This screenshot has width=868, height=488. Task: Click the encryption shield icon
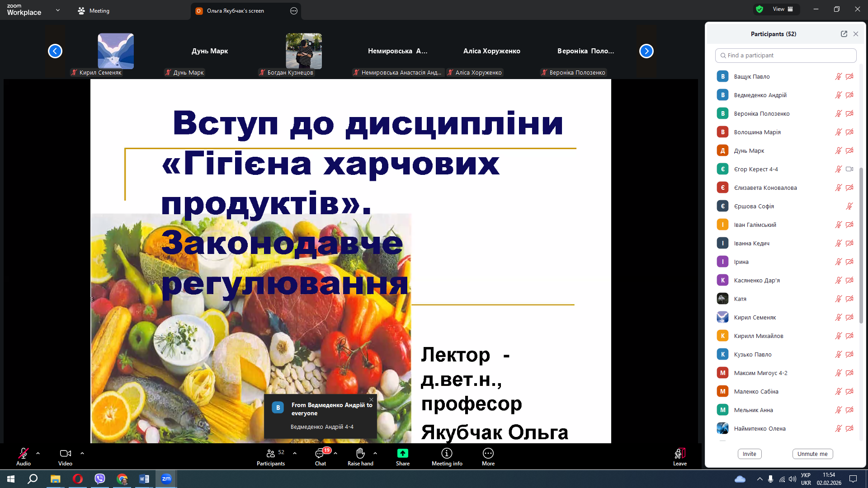coord(759,9)
